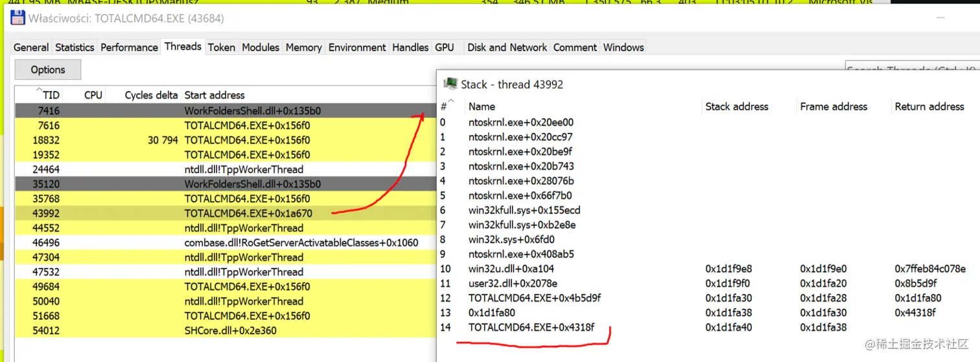
Task: Select stack frame win32k.sys+0x6fd0
Action: (708, 239)
